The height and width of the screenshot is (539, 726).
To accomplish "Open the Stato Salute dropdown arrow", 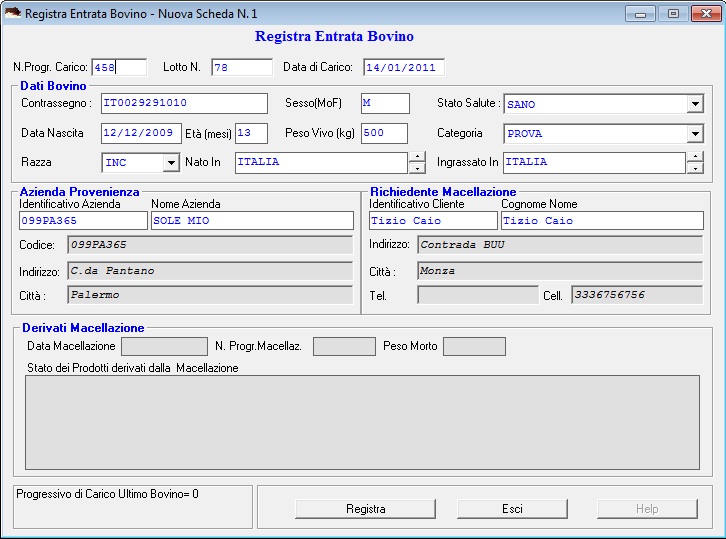I will [695, 104].
